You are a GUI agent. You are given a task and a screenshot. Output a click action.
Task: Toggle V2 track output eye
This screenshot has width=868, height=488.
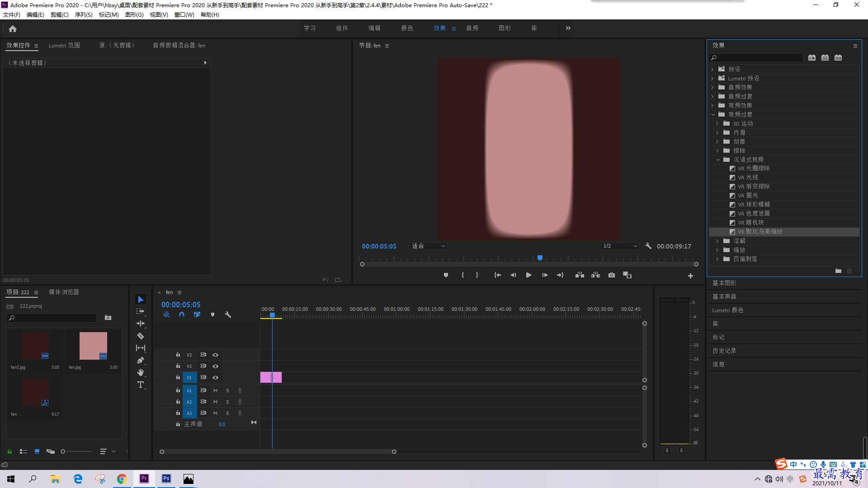click(216, 366)
